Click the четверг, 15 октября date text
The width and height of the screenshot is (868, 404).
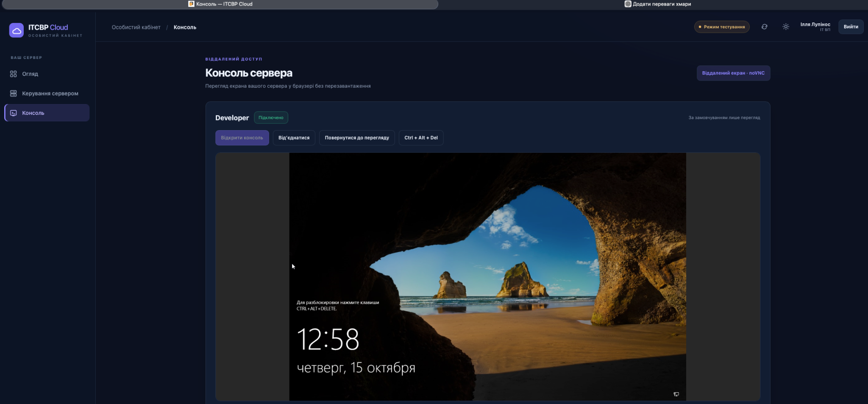pos(356,368)
